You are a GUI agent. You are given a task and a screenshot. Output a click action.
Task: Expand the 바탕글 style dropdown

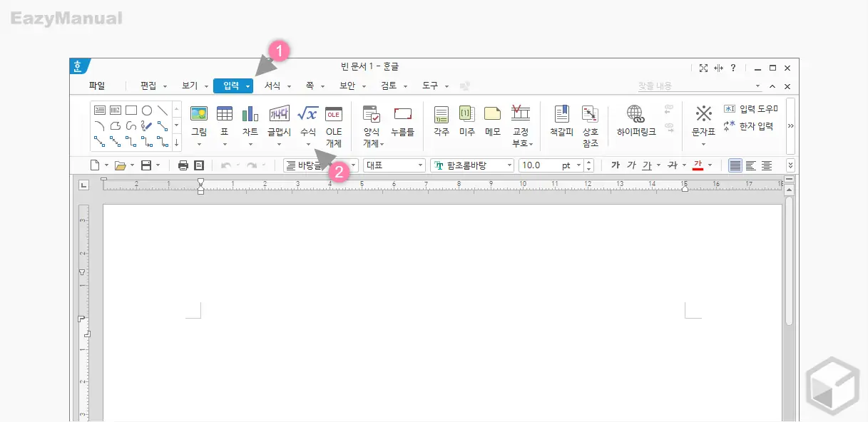(x=352, y=165)
